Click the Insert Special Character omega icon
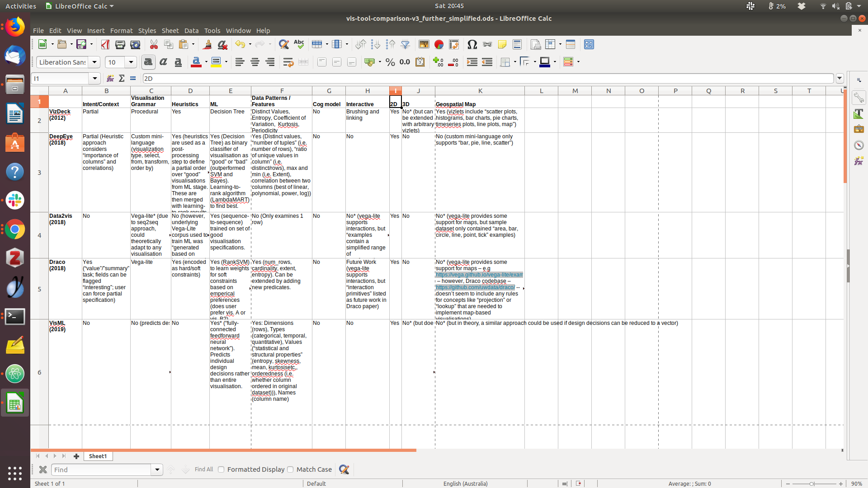Image resolution: width=868 pixels, height=488 pixels. pyautogui.click(x=472, y=44)
